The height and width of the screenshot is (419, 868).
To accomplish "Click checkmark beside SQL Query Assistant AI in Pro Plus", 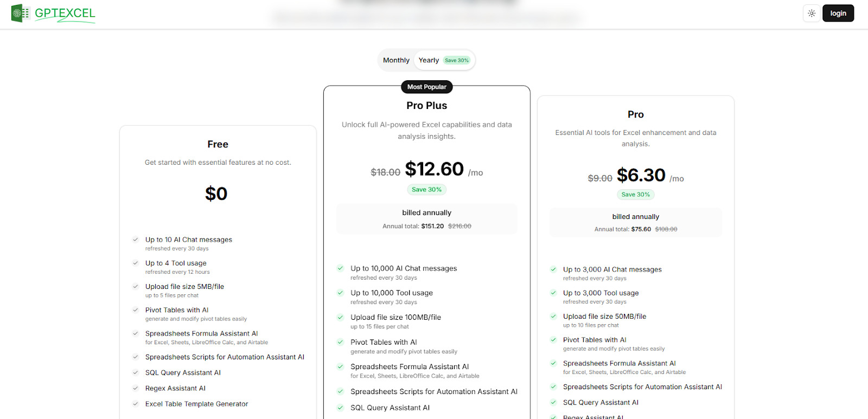I will [x=340, y=407].
